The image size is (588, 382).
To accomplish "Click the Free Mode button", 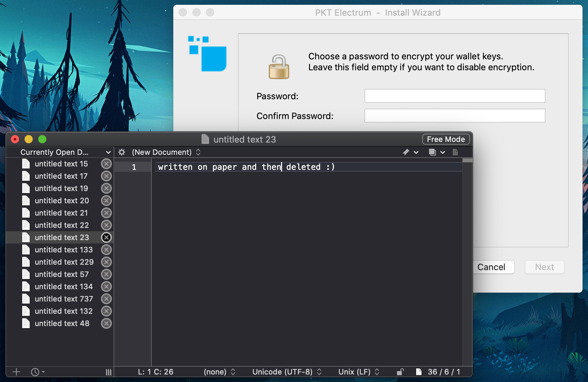I will (445, 139).
